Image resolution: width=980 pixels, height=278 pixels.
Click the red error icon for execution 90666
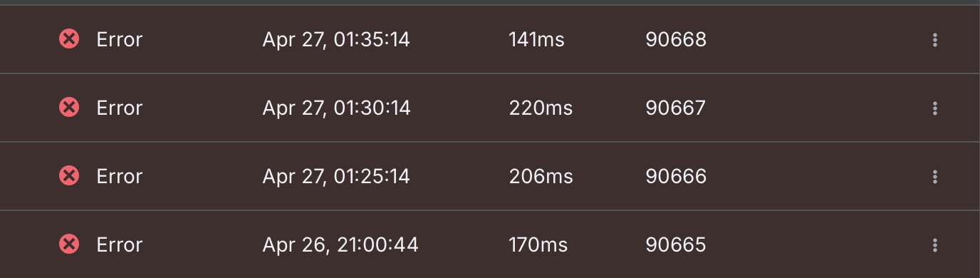coord(68,175)
